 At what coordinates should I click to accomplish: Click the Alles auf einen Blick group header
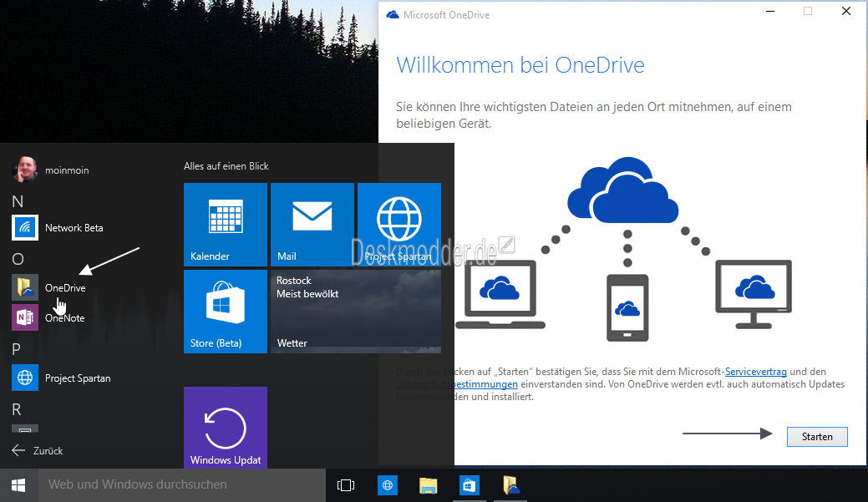pos(226,166)
